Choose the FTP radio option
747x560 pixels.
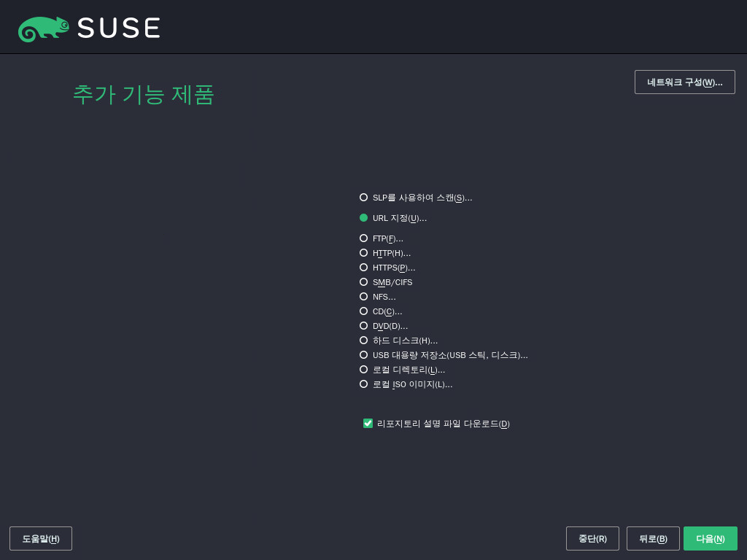point(364,238)
